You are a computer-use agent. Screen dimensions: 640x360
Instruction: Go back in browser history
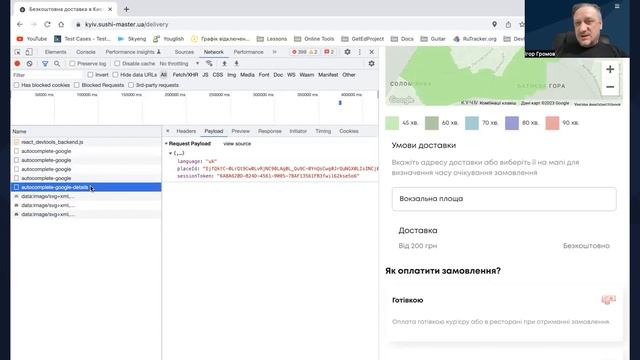(20, 24)
